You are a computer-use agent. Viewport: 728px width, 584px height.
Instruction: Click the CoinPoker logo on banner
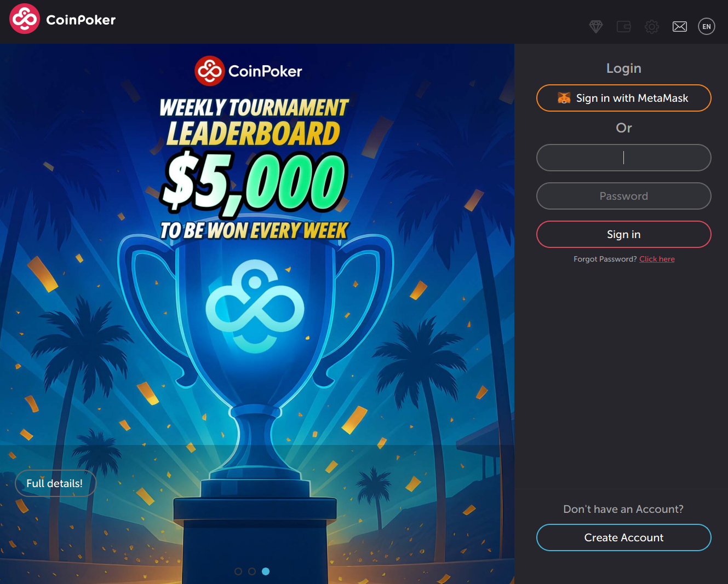click(248, 71)
